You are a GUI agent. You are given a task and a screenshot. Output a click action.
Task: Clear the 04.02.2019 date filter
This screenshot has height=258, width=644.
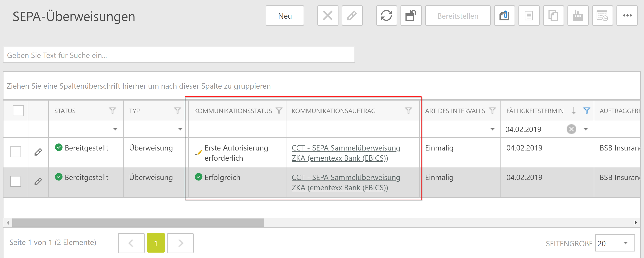[571, 129]
